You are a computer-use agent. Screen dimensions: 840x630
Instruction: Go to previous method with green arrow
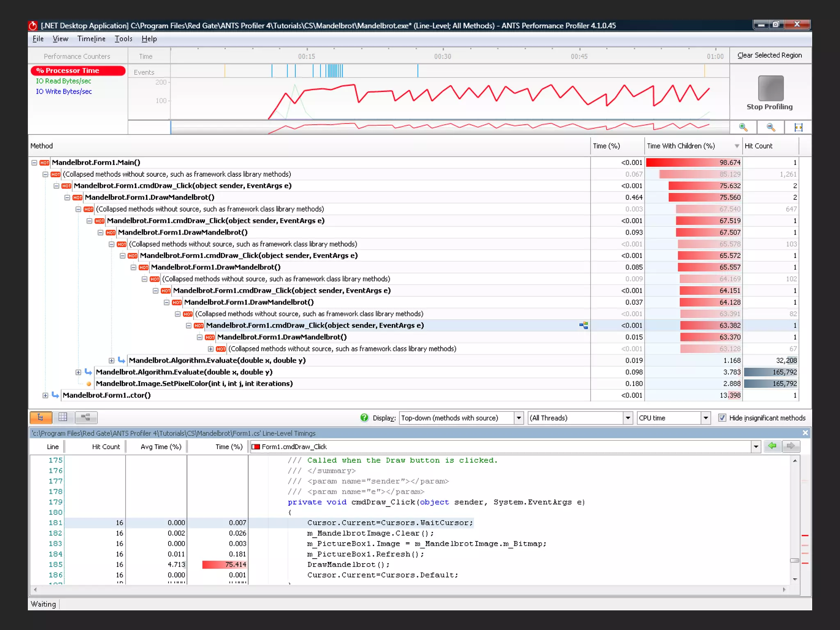(772, 446)
